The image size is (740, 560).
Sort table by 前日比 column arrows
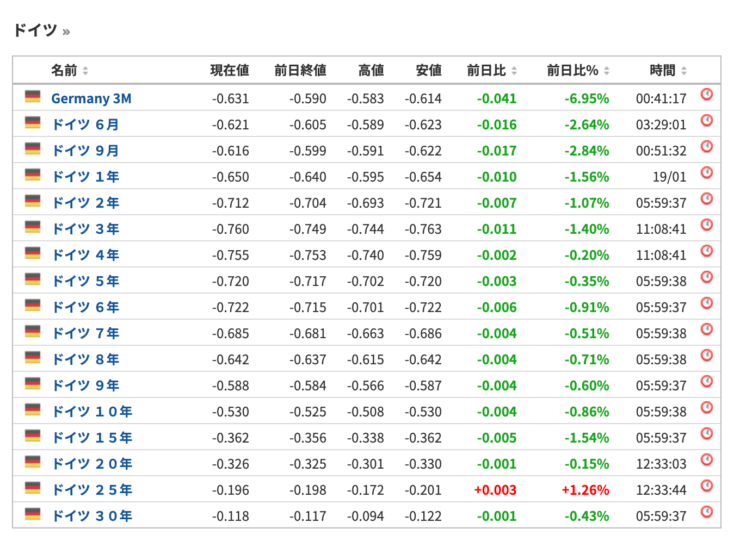click(514, 71)
